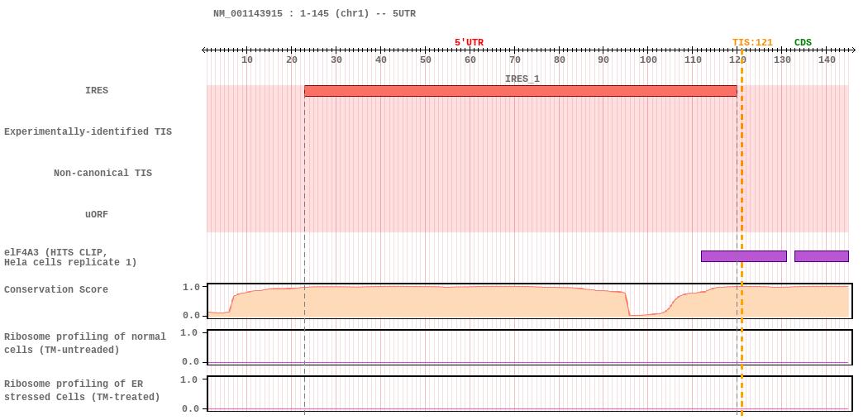Screen dimensions: 868x420
Task: Click the ER stressed TM-treated profiling label
Action: (82, 390)
